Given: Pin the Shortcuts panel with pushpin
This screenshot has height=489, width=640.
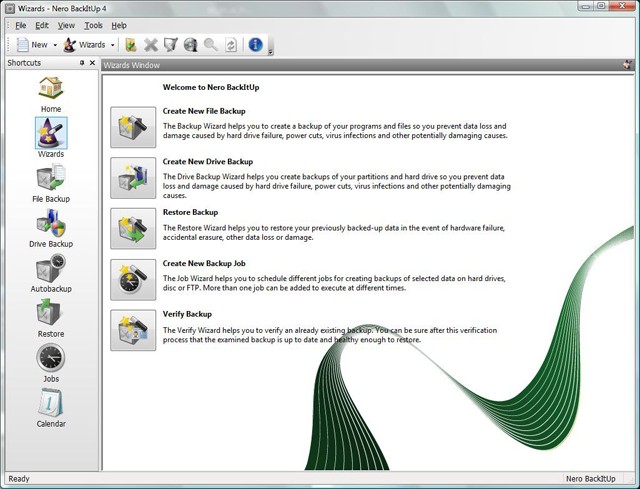Looking at the screenshot, I should tap(82, 63).
